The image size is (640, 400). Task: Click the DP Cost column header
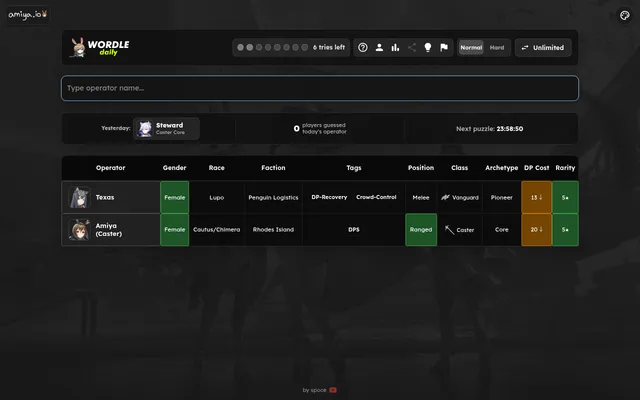click(536, 168)
